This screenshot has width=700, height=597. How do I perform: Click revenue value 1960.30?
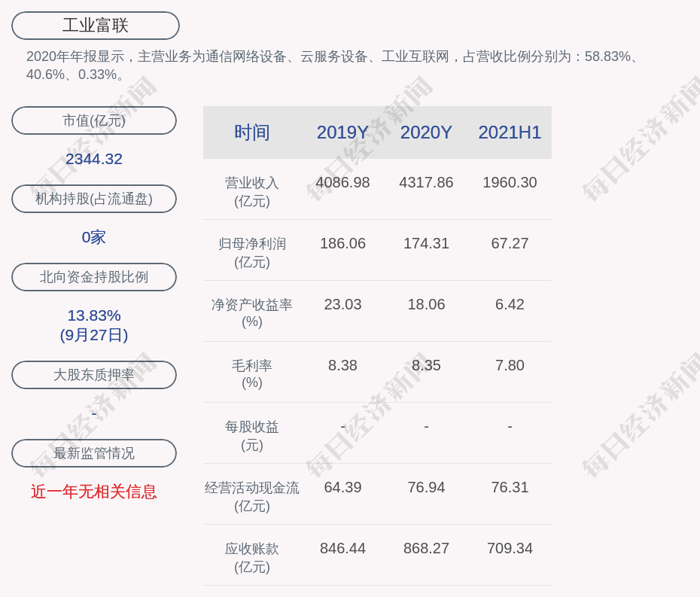tap(510, 183)
